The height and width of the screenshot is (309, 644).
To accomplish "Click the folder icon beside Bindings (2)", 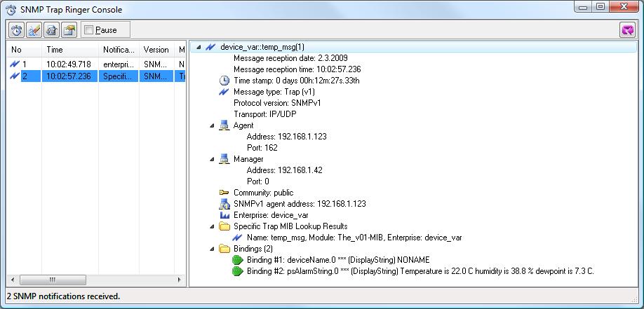I will 224,248.
